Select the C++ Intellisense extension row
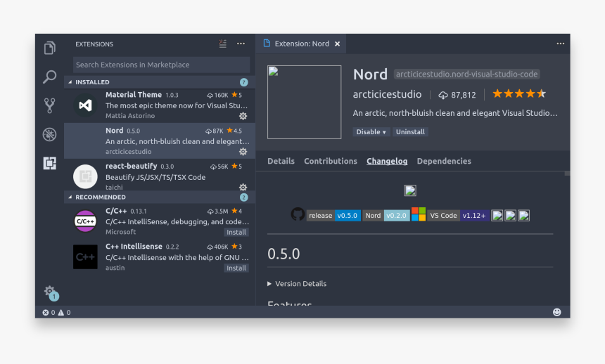605x364 pixels. point(160,256)
